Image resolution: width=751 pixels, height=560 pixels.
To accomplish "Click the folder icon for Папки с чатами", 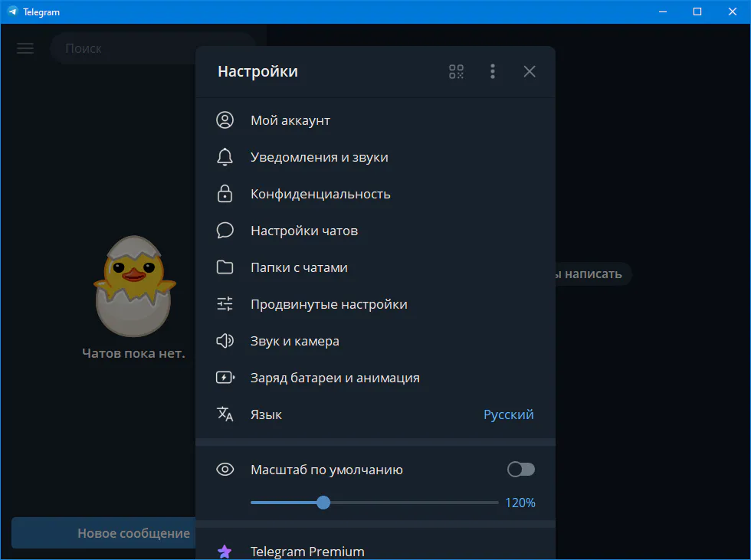I will pyautogui.click(x=225, y=267).
